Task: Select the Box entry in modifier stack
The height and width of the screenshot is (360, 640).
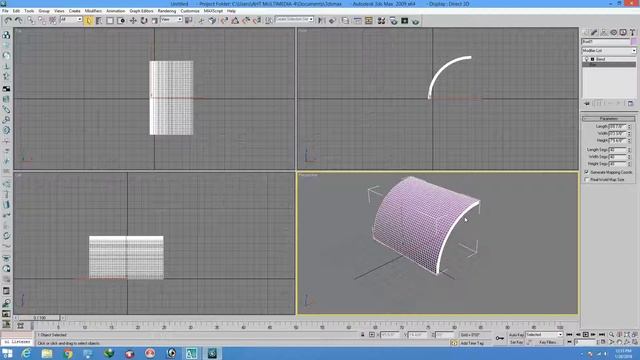Action: 609,64
